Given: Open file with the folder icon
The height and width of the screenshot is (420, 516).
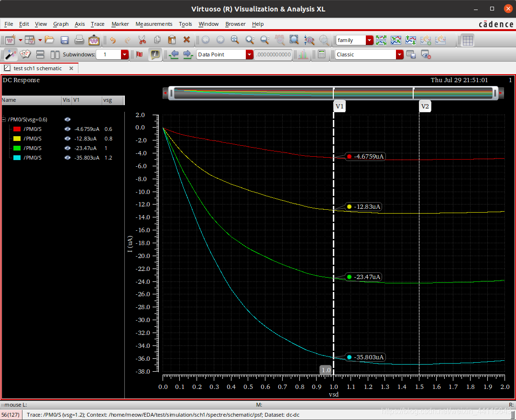Looking at the screenshot, I should pyautogui.click(x=49, y=40).
